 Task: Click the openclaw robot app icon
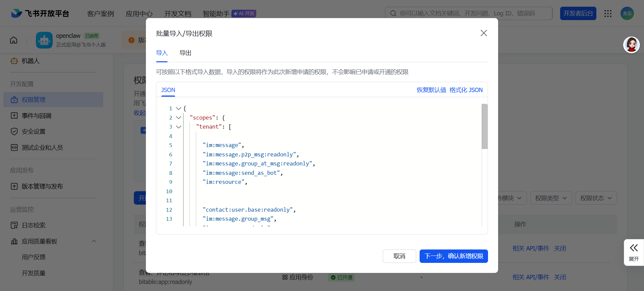[44, 40]
